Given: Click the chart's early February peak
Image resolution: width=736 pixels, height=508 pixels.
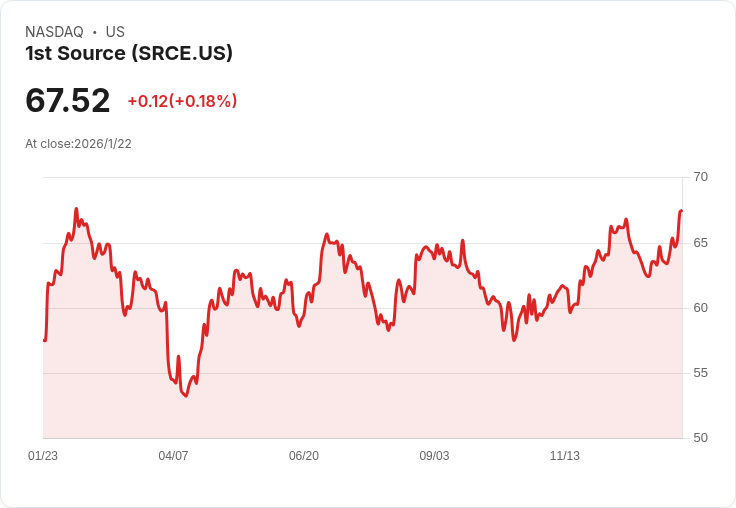Looking at the screenshot, I should click(x=76, y=209).
